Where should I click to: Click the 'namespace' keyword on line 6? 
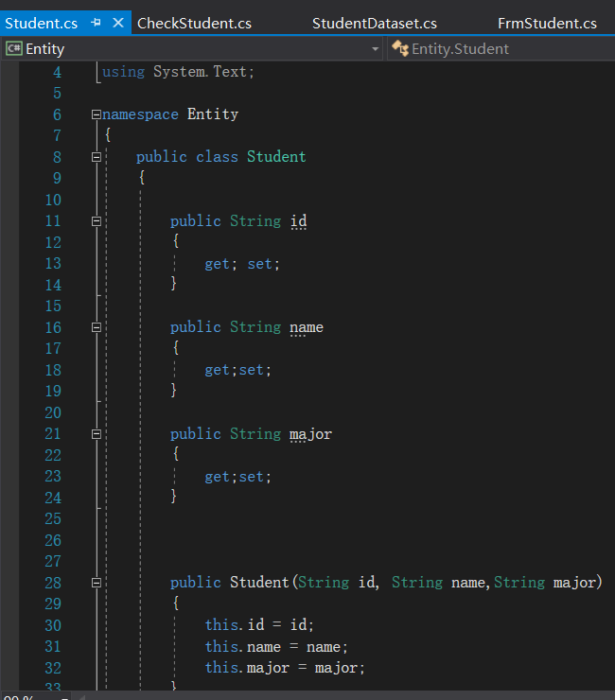coord(140,114)
